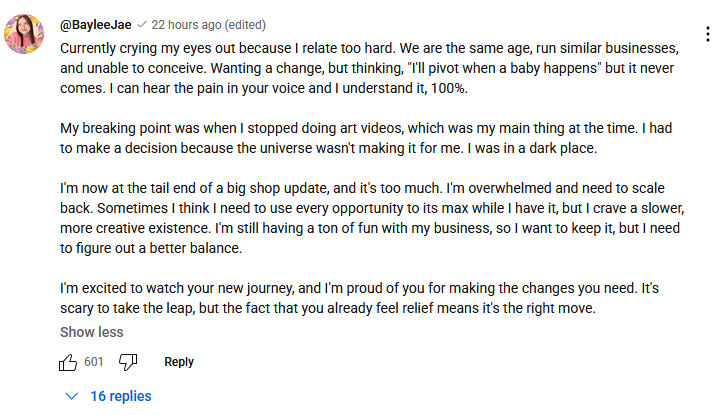The width and height of the screenshot is (723, 415).
Task: Open the three-dot comment options menu
Action: point(708,35)
